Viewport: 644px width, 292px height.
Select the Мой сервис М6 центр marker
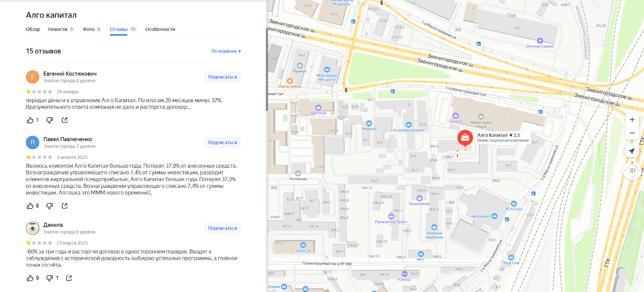tap(327, 70)
